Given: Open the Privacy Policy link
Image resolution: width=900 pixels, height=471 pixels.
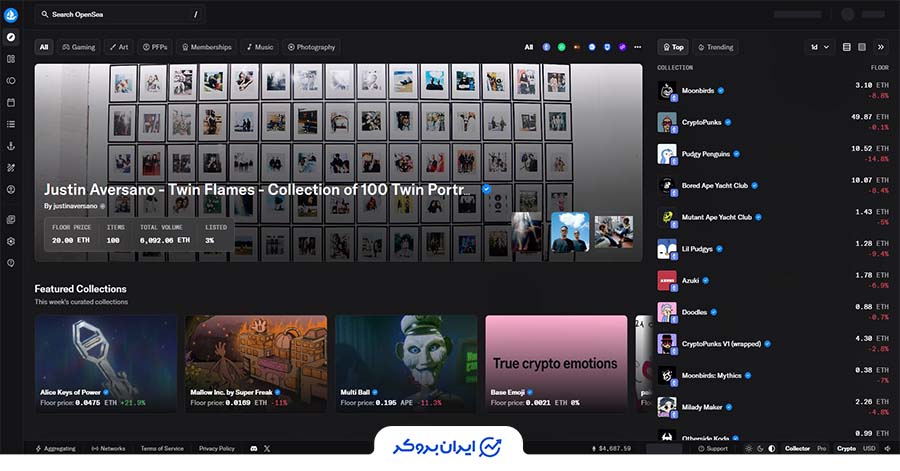Looking at the screenshot, I should pos(216,449).
